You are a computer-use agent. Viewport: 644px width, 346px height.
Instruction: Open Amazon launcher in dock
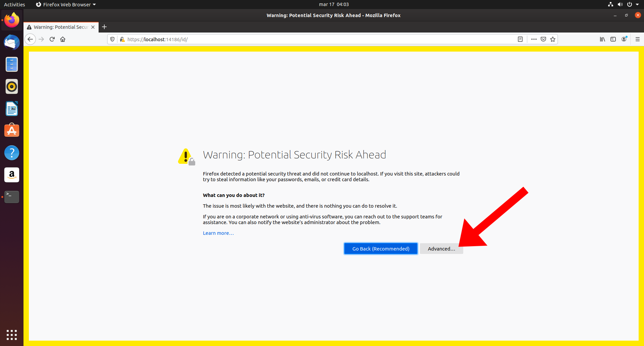[x=12, y=175]
